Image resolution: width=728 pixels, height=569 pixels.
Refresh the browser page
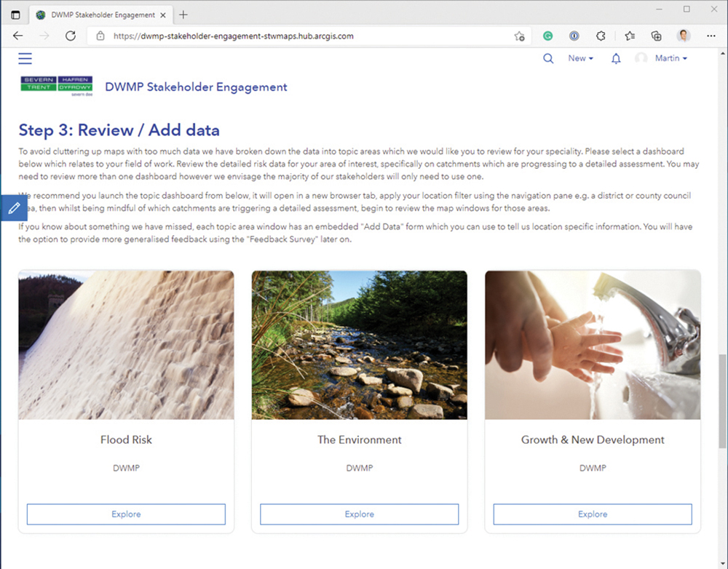pos(71,36)
